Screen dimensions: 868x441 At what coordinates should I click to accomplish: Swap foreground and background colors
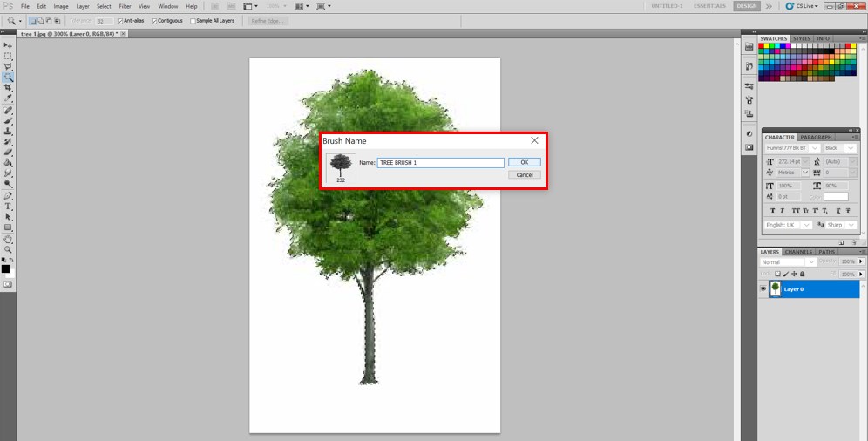pos(11,260)
